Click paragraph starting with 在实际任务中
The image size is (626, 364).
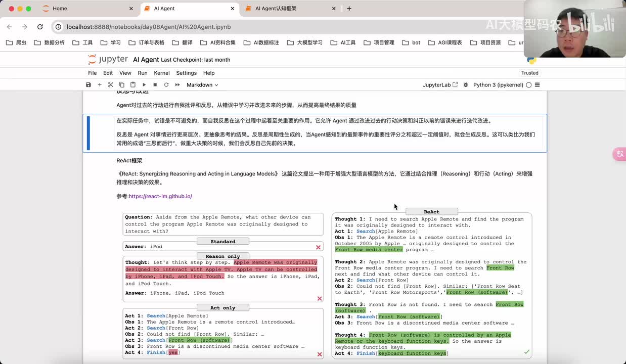point(304,121)
